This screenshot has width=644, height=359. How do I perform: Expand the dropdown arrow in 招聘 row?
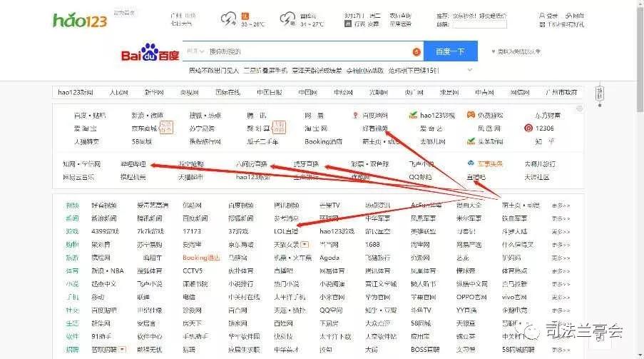(123, 350)
